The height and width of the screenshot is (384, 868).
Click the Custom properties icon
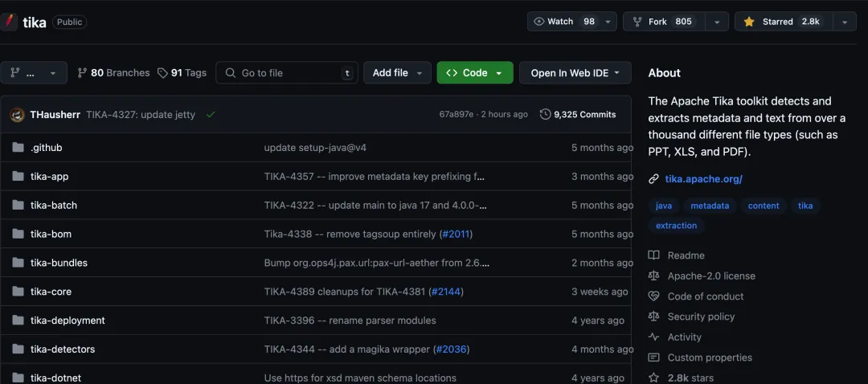(653, 357)
